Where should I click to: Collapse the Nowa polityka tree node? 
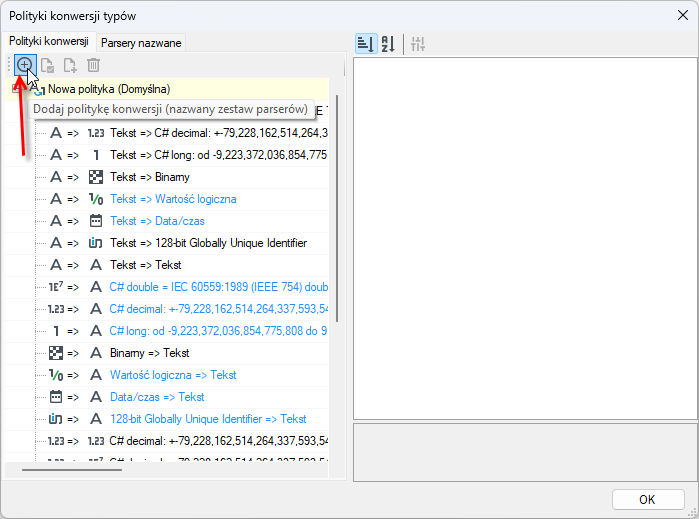pos(16,89)
